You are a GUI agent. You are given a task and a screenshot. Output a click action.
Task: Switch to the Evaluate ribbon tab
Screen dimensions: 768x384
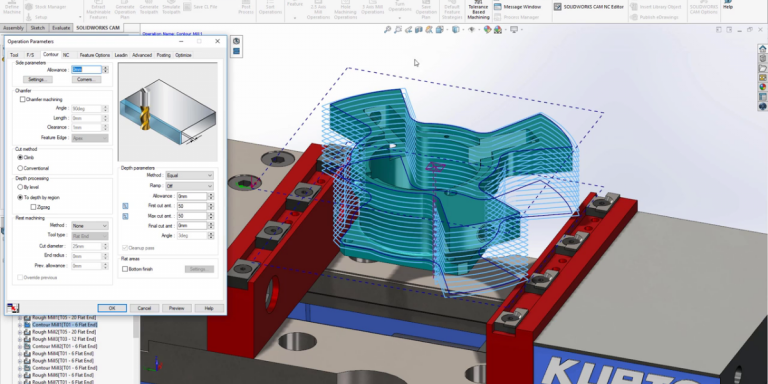pyautogui.click(x=61, y=28)
